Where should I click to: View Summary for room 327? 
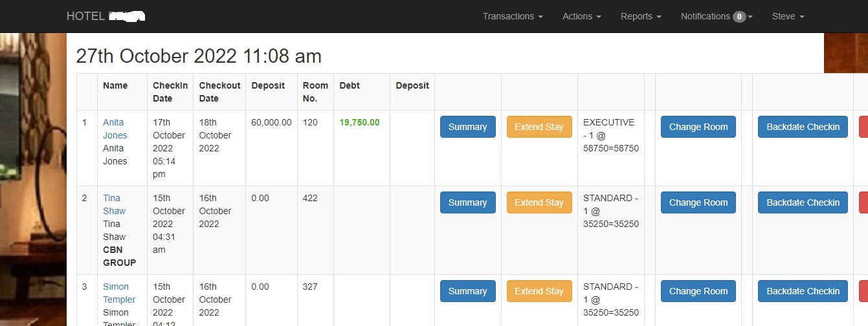[467, 291]
